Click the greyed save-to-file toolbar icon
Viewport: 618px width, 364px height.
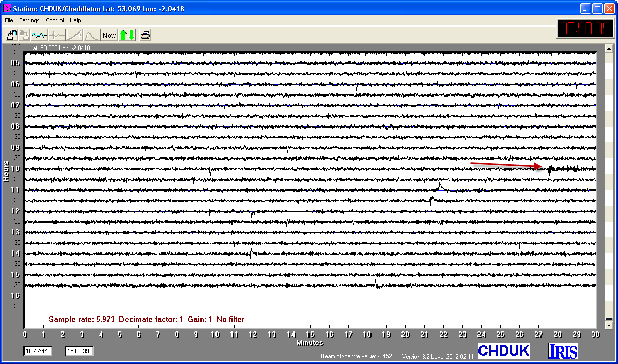tap(24, 35)
